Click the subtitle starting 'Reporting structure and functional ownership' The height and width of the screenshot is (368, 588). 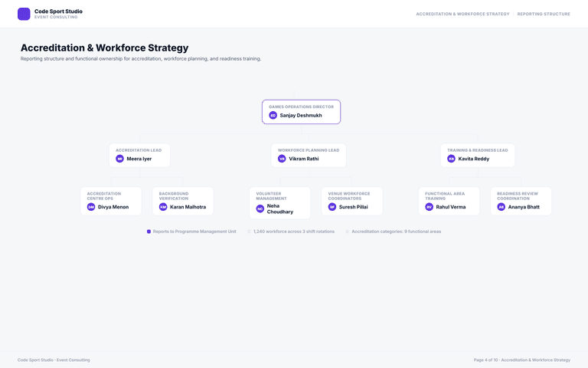141,59
